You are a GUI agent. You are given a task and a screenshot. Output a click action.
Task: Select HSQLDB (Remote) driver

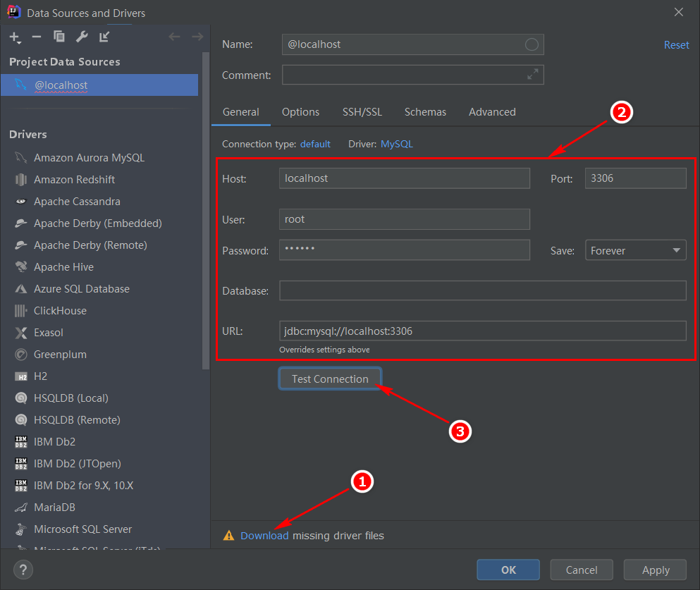click(x=77, y=420)
